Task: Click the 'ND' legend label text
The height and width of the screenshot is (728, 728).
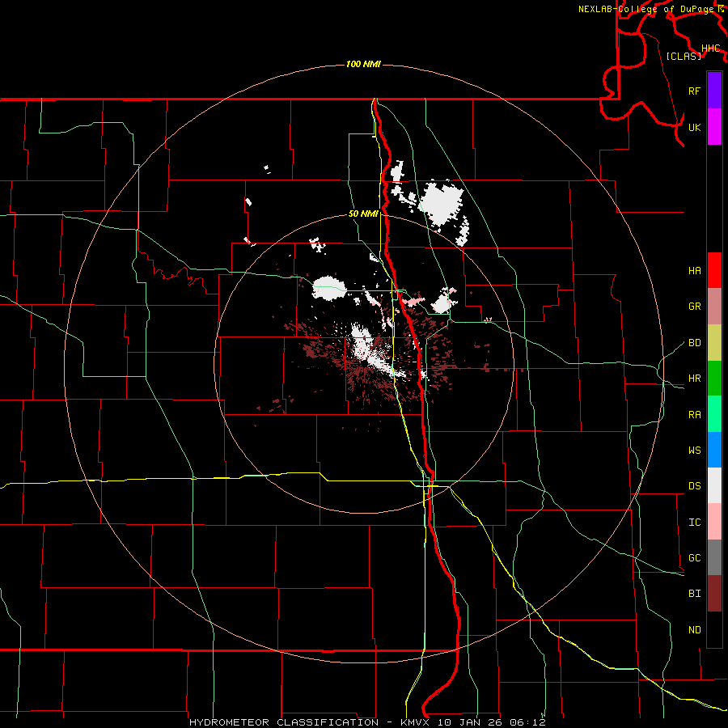Action: tap(694, 630)
